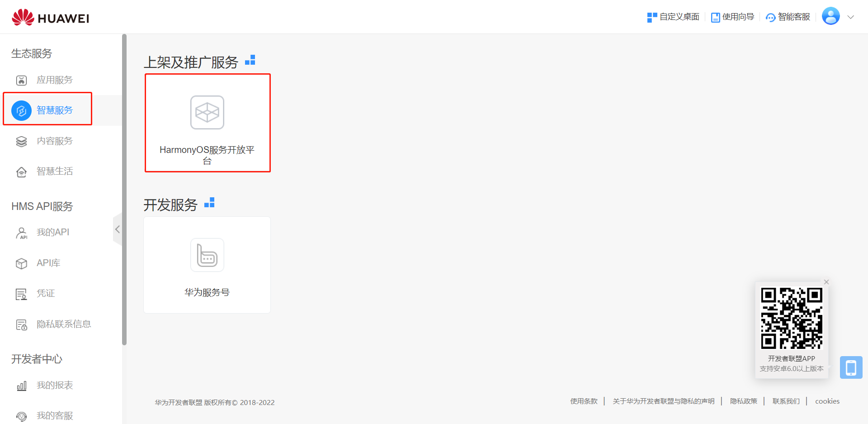Click the API库 cube icon
868x424 pixels.
point(21,264)
